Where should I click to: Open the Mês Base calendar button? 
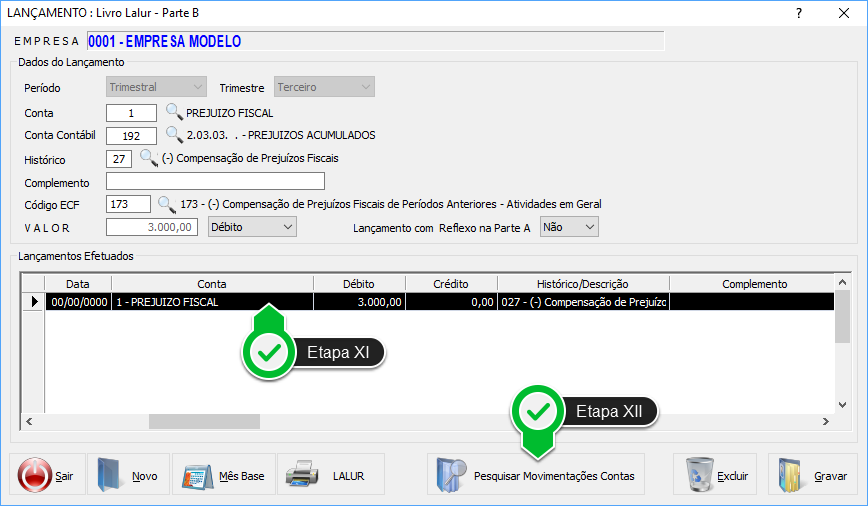[x=223, y=475]
